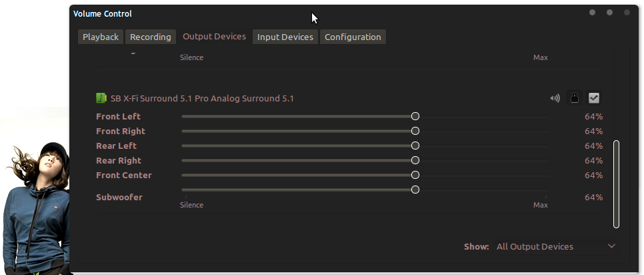Open the Show output devices dropdown

pos(556,247)
